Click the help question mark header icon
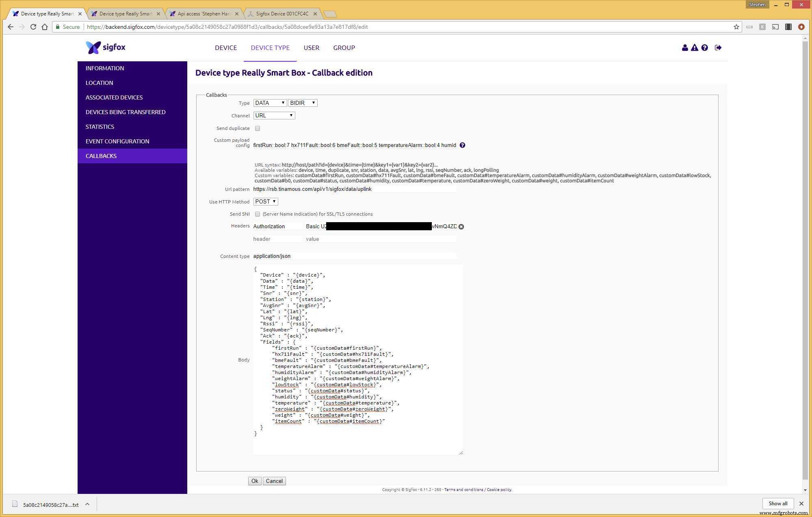Viewport: 812px width, 517px height. click(x=705, y=48)
